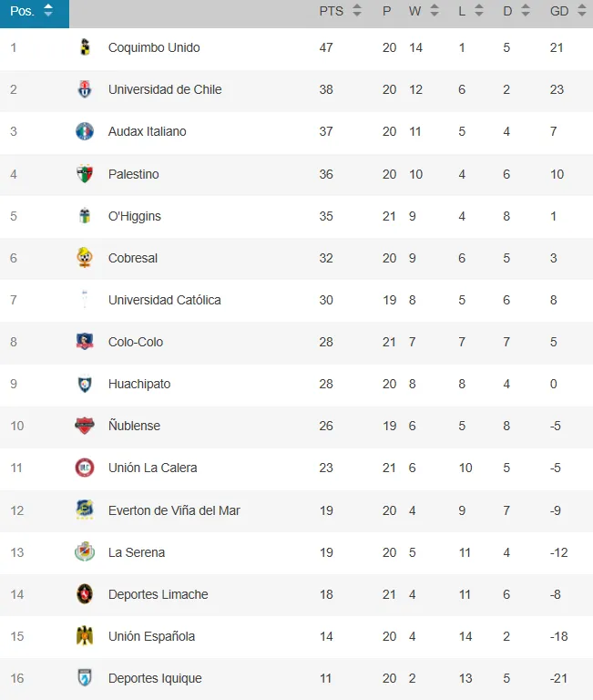Image resolution: width=593 pixels, height=700 pixels.
Task: Sort table by the Pos. column
Action: [x=33, y=12]
